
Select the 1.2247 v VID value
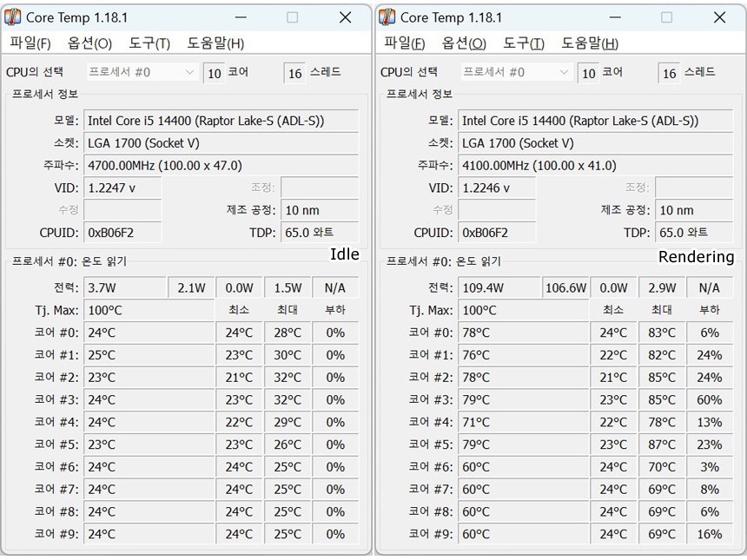pyautogui.click(x=123, y=188)
